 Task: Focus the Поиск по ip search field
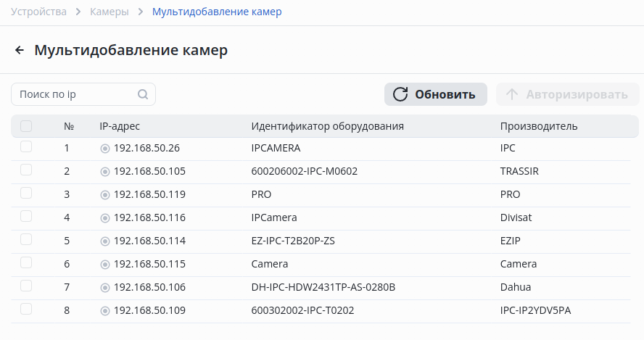[76, 94]
